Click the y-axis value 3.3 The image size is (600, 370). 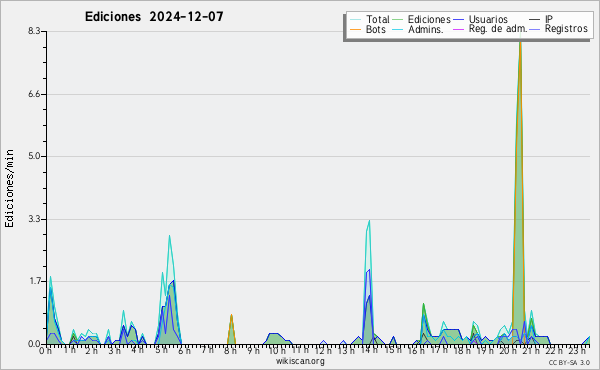34,219
